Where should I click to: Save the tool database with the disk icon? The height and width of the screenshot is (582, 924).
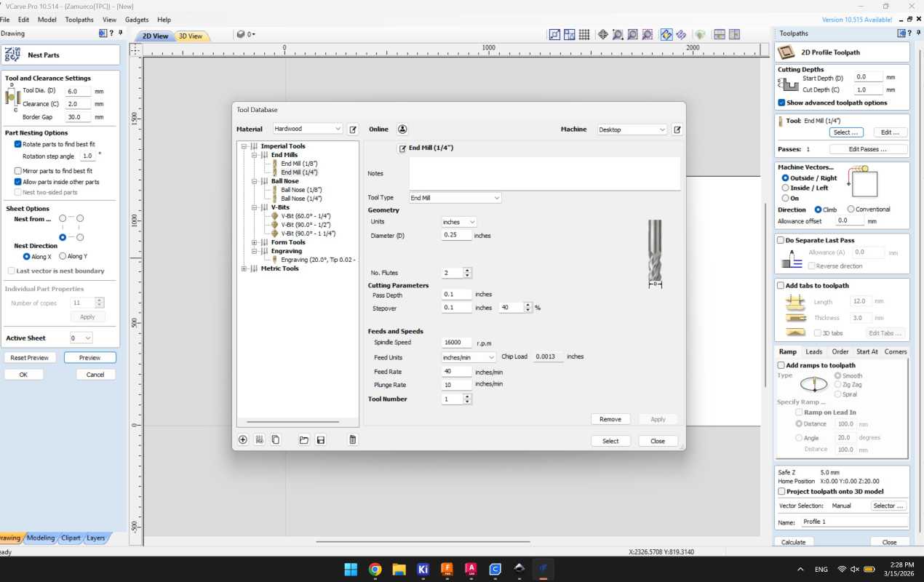321,439
